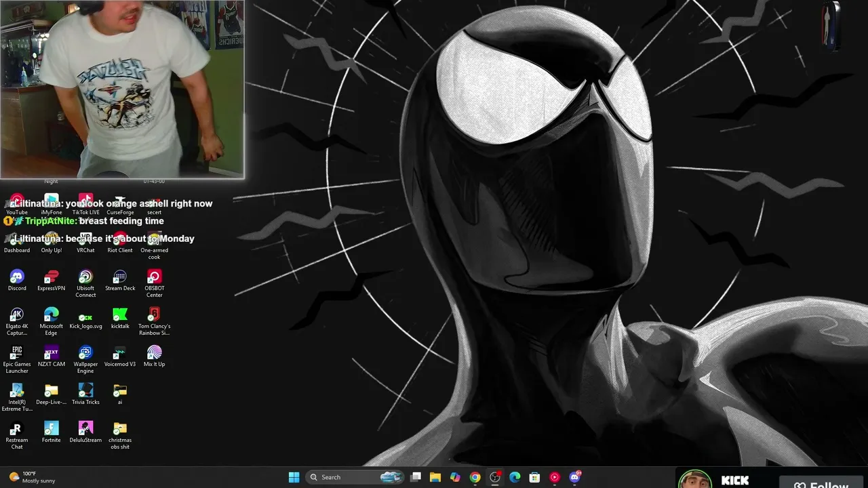This screenshot has height=488, width=868.
Task: Open the red play-button app in taskbar
Action: pyautogui.click(x=555, y=477)
